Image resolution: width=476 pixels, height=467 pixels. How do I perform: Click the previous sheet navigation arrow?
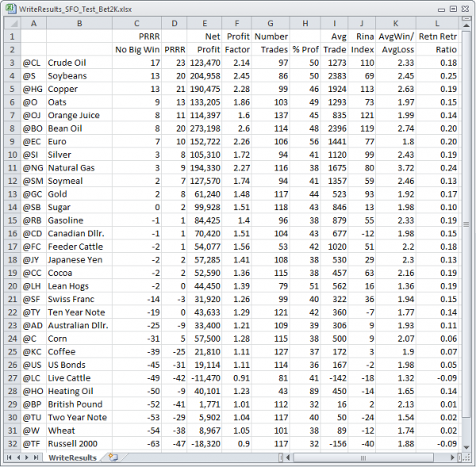[17, 457]
